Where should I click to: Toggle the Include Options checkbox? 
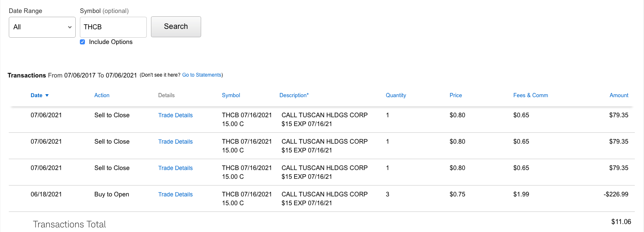[x=82, y=42]
